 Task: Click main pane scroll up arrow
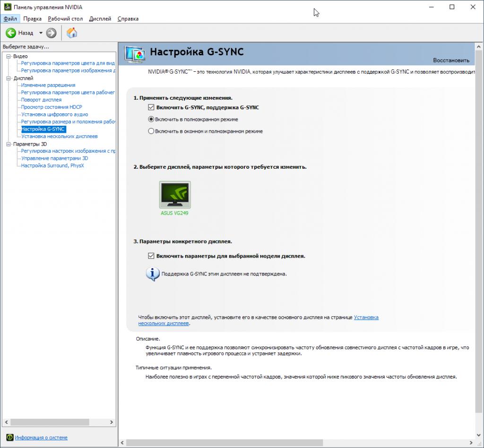[x=478, y=47]
